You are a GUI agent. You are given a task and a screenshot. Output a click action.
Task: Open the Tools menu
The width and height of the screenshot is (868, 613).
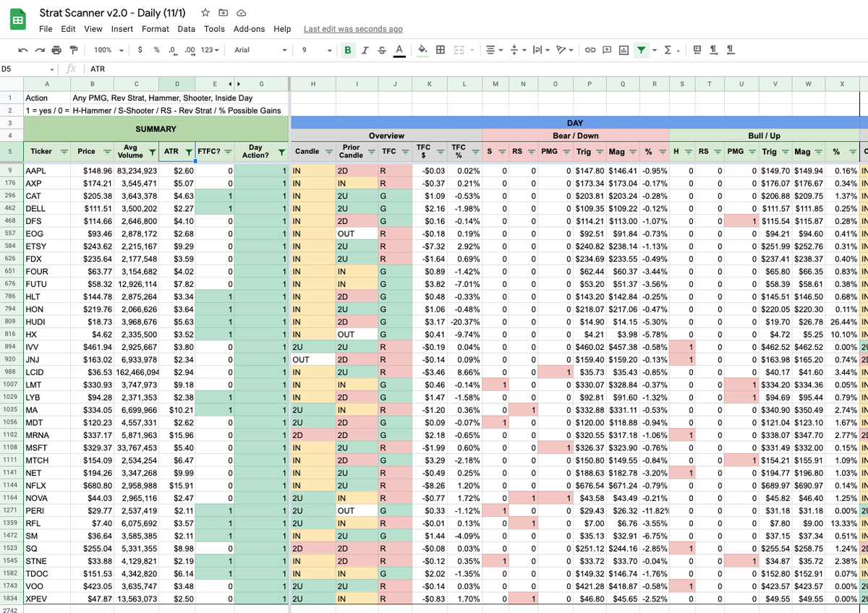[214, 29]
